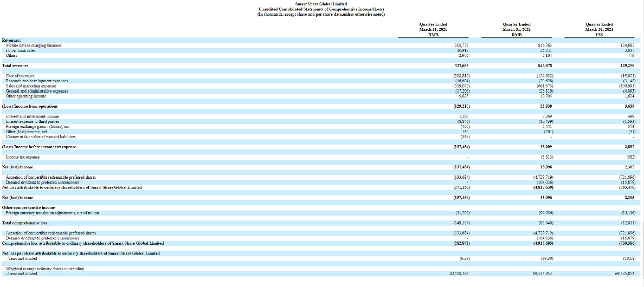Click 'Research and development expenses' label
644x287 pixels.
point(37,81)
